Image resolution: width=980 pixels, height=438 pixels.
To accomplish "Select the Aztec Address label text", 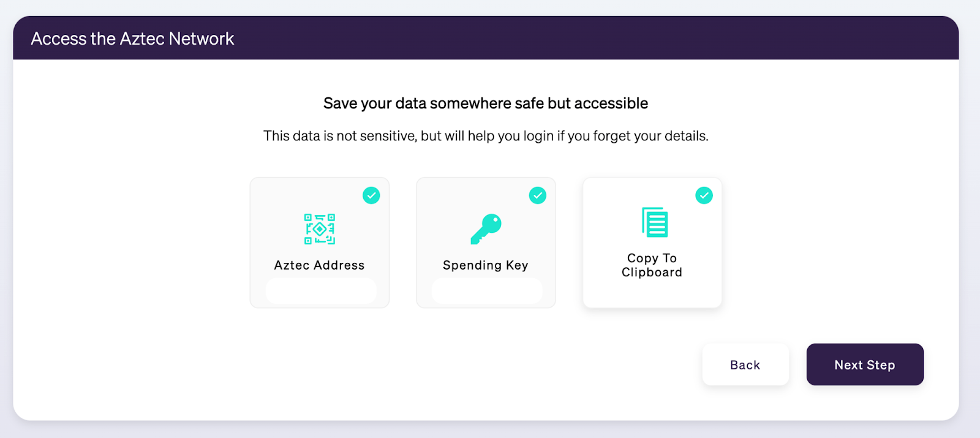I will click(x=319, y=265).
